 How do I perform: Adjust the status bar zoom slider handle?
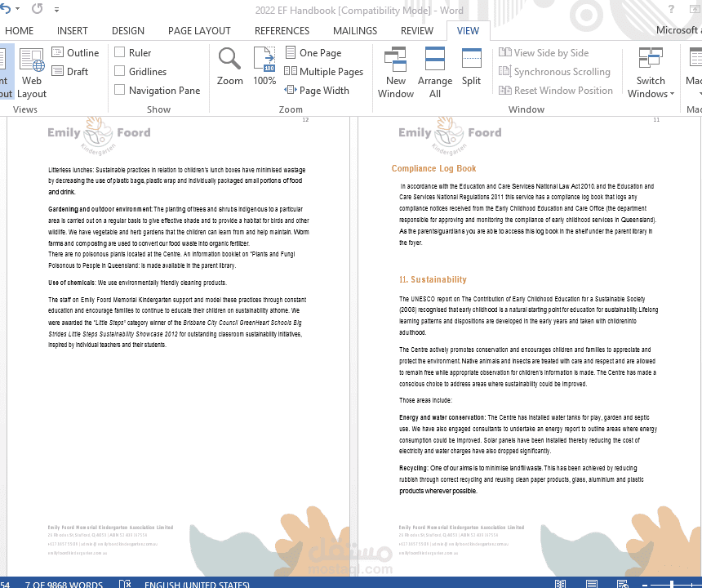click(x=672, y=585)
